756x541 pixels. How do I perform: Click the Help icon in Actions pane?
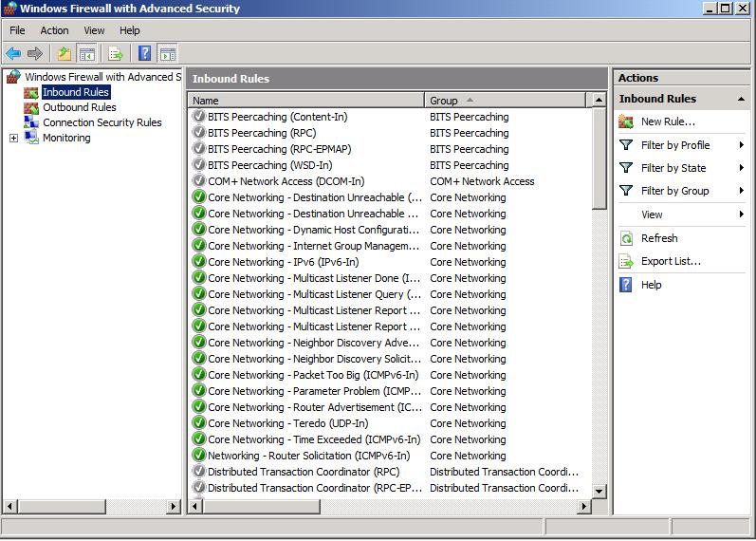[626, 284]
